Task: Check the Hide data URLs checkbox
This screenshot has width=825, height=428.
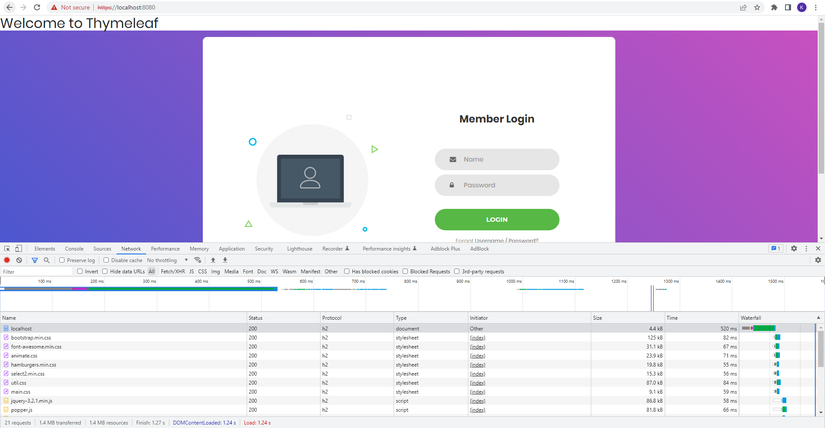Action: tap(105, 272)
